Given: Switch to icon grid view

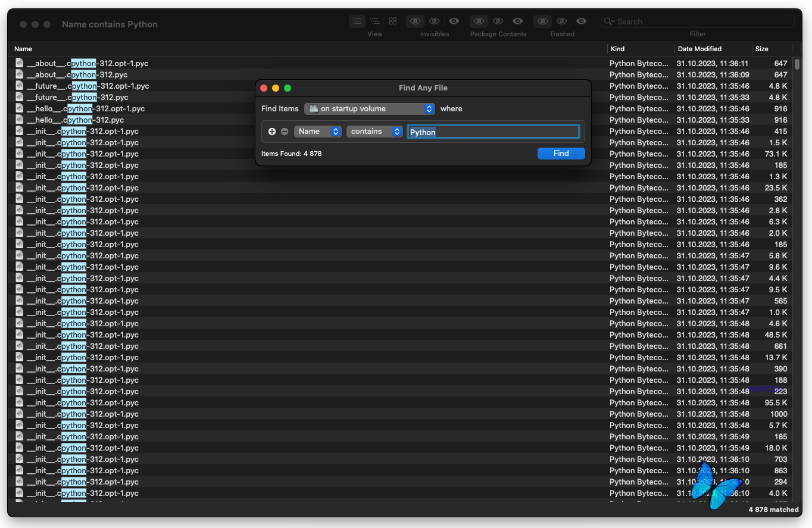Looking at the screenshot, I should 393,21.
